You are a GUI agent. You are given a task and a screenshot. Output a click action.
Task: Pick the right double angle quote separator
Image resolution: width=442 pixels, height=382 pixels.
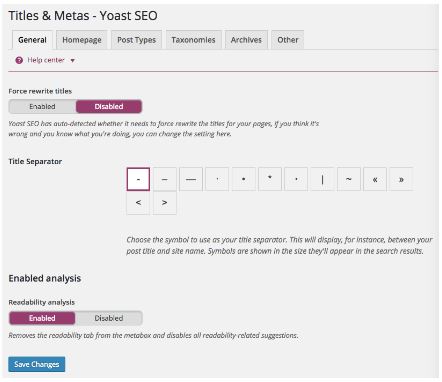coord(401,179)
